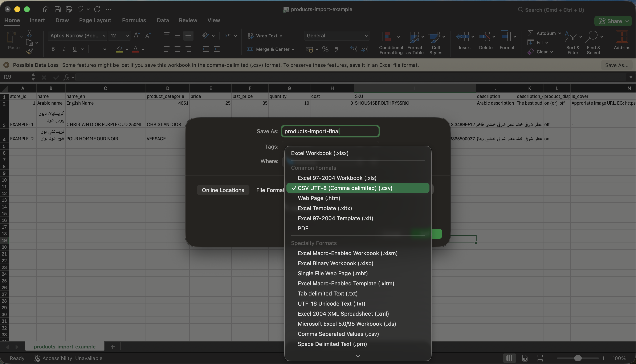
Task: Click the Online Locations button
Action: coord(223,190)
